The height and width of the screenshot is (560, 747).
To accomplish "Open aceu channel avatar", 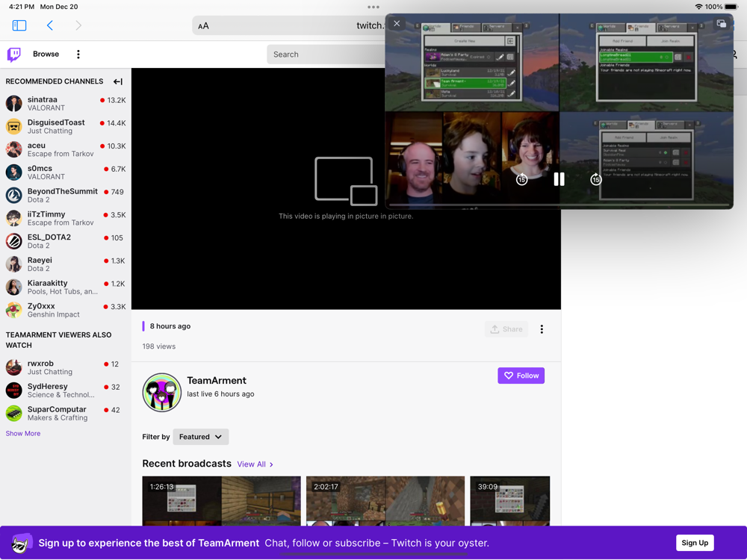I will coord(13,149).
